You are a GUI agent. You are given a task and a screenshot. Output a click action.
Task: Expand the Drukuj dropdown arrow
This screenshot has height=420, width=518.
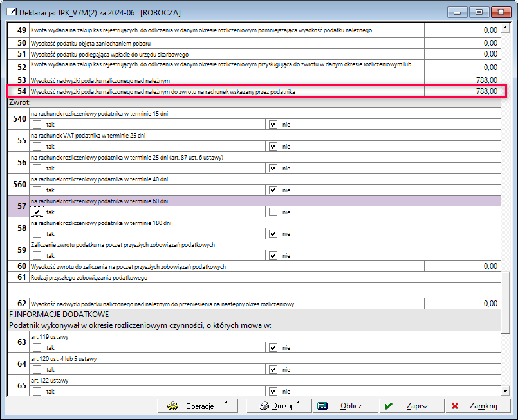coord(299,403)
